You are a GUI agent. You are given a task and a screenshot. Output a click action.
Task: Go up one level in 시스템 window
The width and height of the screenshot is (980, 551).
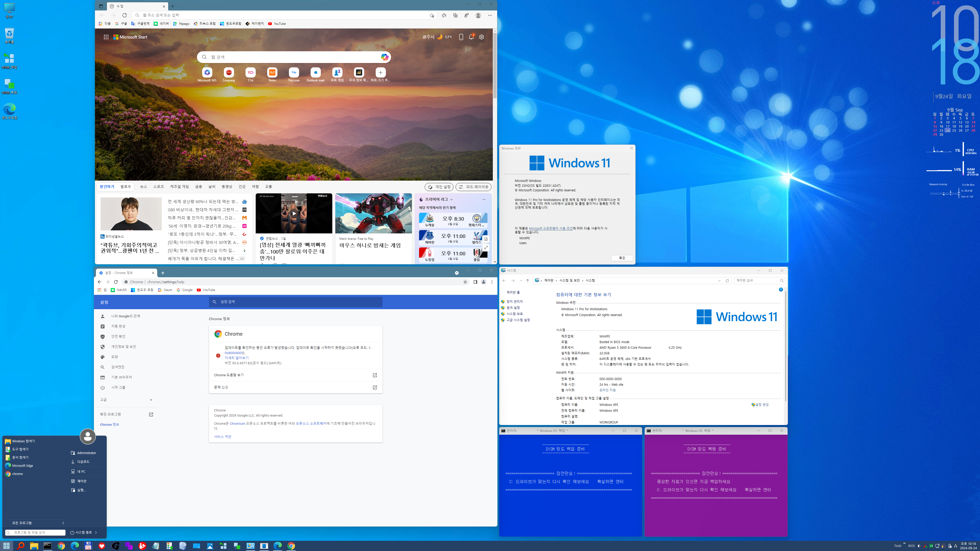[527, 281]
